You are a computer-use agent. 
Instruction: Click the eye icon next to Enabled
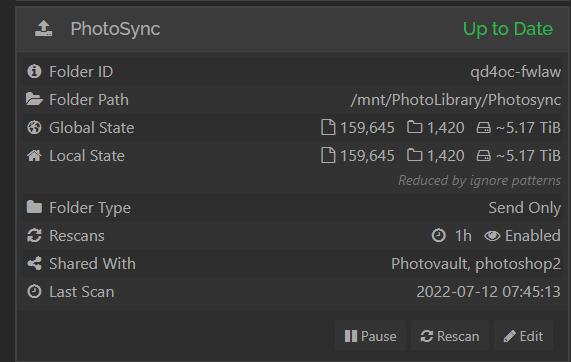(492, 236)
